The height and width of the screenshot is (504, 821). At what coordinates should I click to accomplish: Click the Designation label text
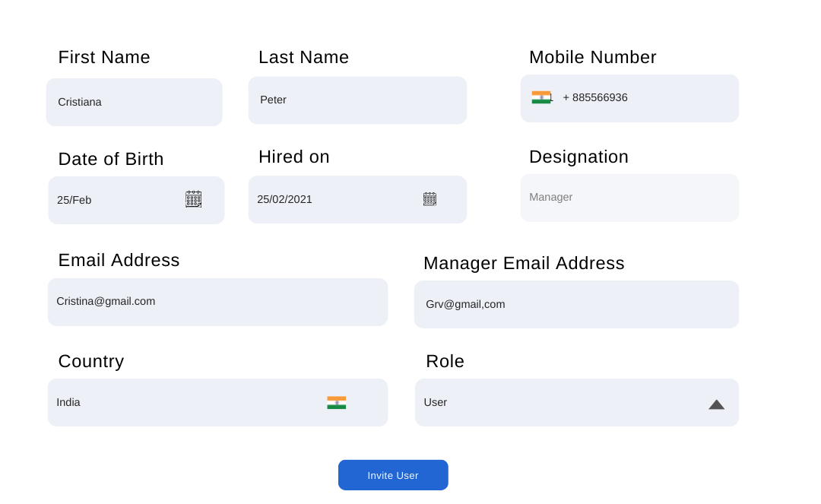(579, 157)
